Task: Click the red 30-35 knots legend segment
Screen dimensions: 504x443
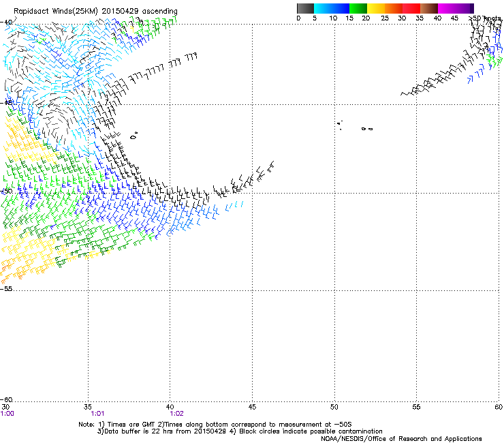Action: click(411, 8)
